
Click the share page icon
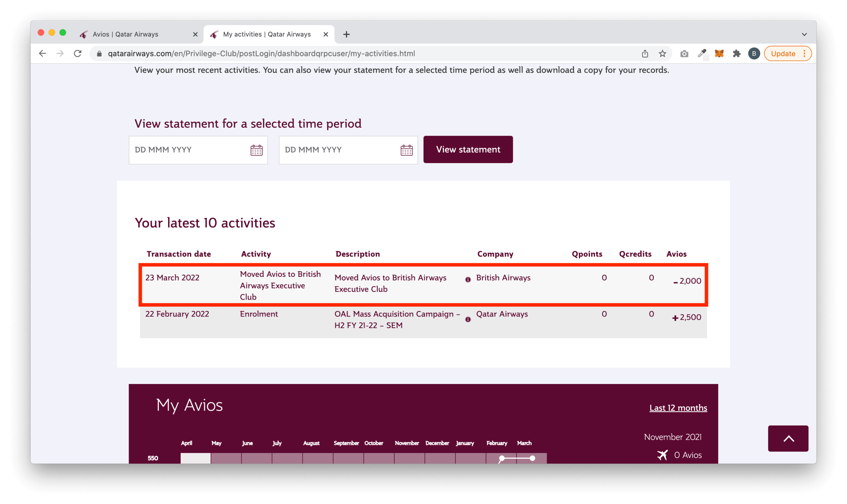645,53
